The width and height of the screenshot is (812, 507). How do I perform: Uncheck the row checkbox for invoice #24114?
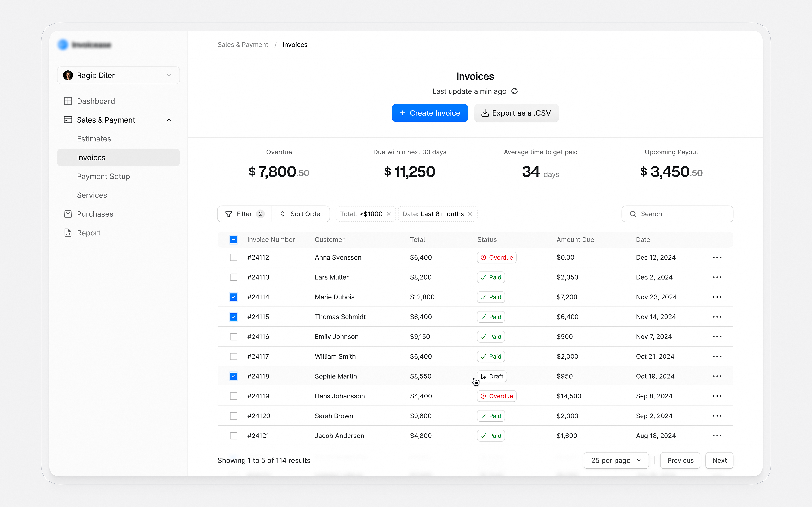click(x=234, y=297)
